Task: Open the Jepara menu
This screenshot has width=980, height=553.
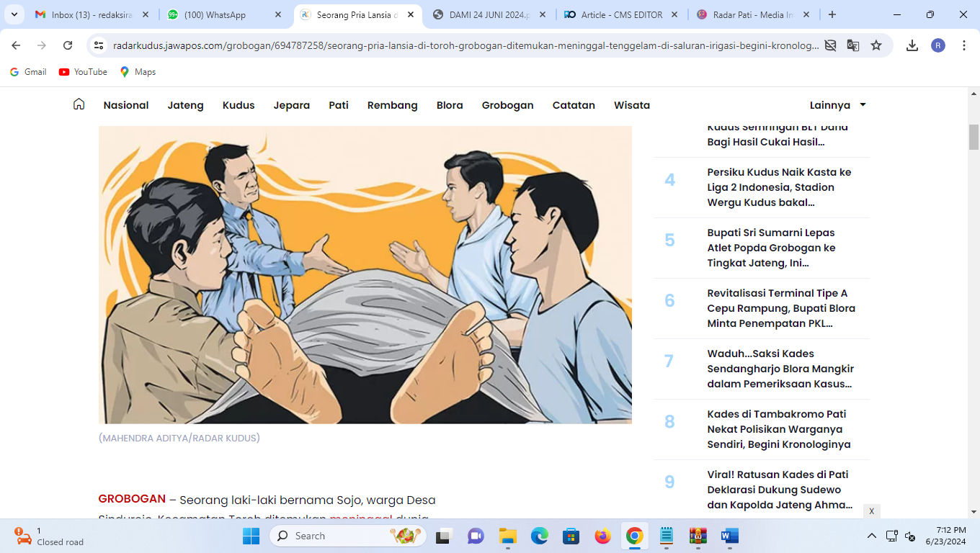Action: (x=292, y=105)
